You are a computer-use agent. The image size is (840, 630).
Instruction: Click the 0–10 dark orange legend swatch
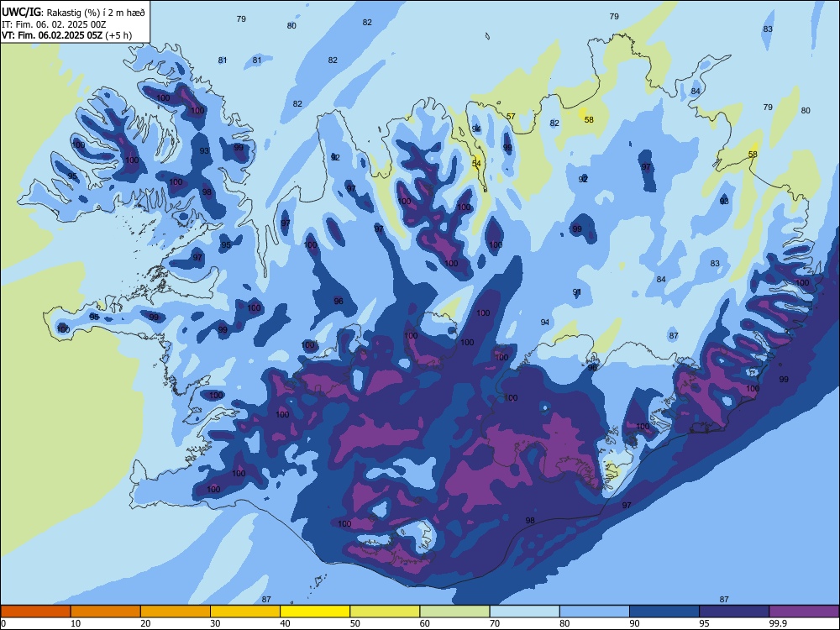point(35,612)
